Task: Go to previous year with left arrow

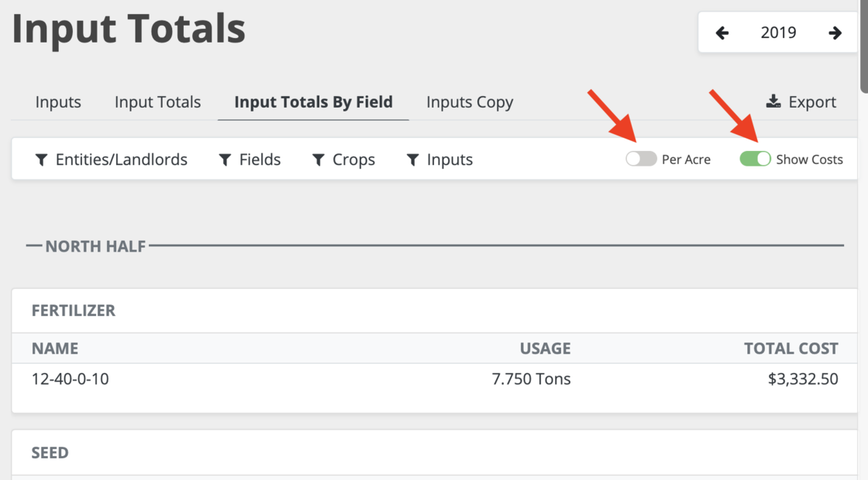Action: point(722,33)
